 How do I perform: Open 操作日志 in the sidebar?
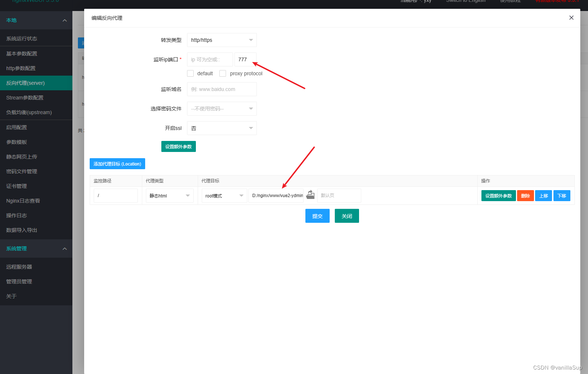[36, 215]
